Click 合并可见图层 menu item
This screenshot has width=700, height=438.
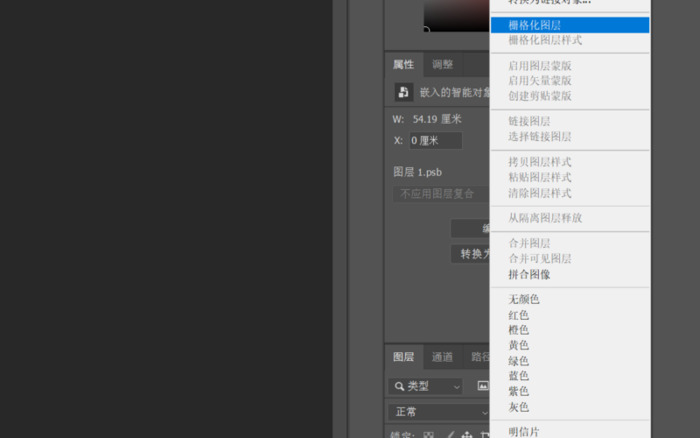570,259
